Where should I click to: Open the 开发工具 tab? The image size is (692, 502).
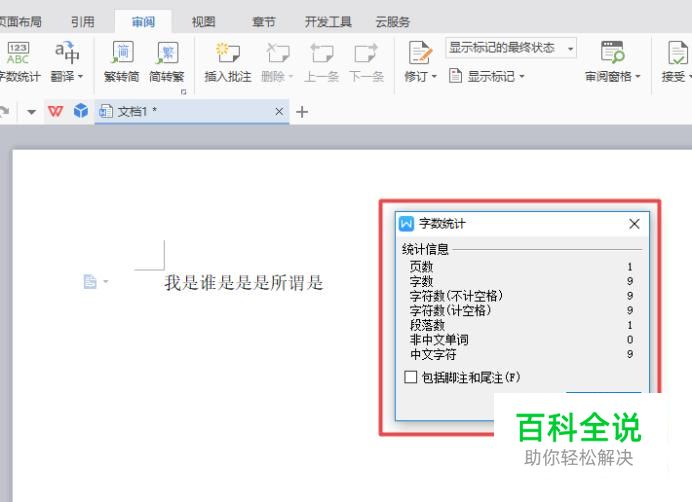pos(328,22)
